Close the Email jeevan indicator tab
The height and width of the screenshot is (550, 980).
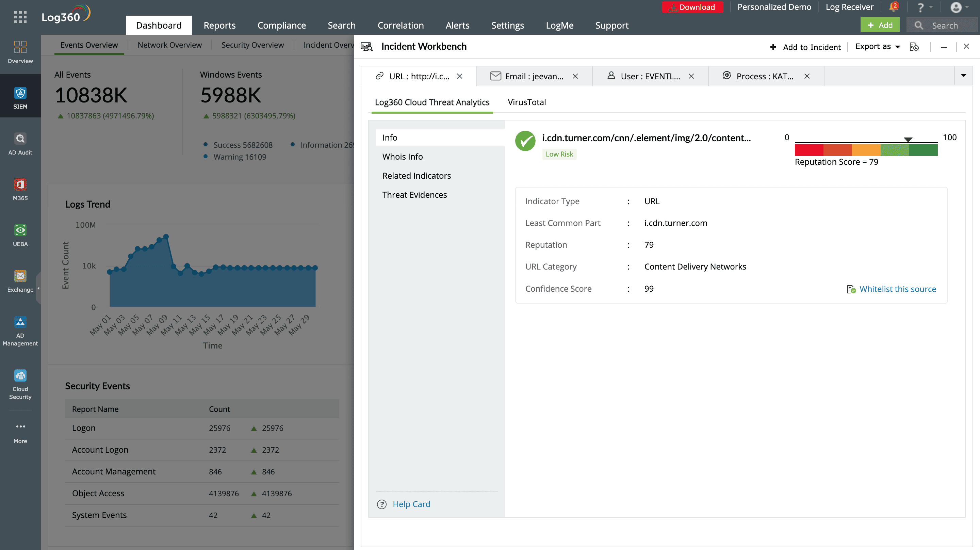pyautogui.click(x=575, y=76)
